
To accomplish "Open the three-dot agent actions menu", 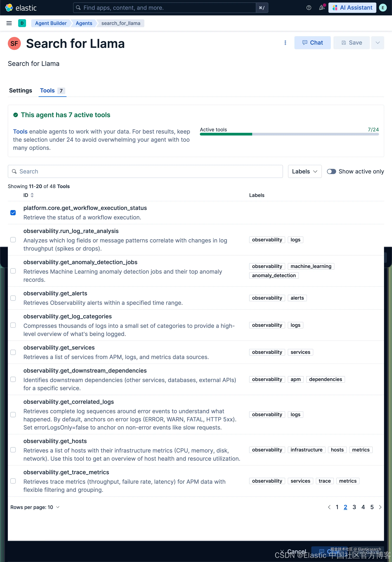I will click(x=285, y=43).
